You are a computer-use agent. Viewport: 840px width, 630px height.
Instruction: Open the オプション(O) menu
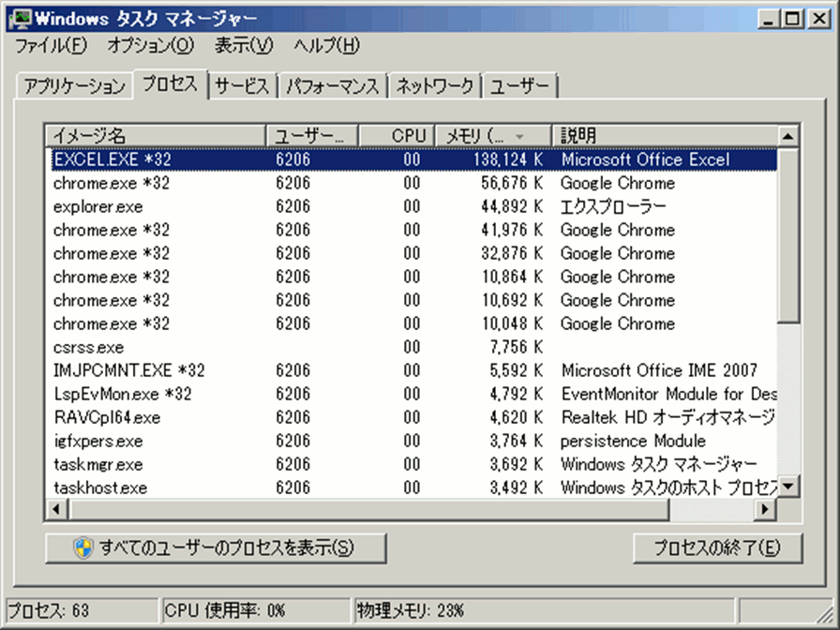pos(150,45)
